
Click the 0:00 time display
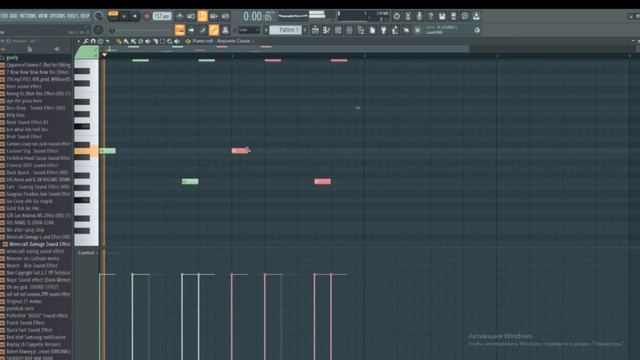[257, 16]
